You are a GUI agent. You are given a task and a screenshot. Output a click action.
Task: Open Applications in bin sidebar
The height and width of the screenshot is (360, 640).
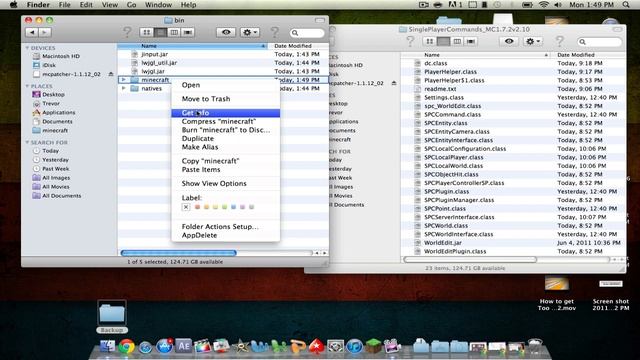point(59,113)
